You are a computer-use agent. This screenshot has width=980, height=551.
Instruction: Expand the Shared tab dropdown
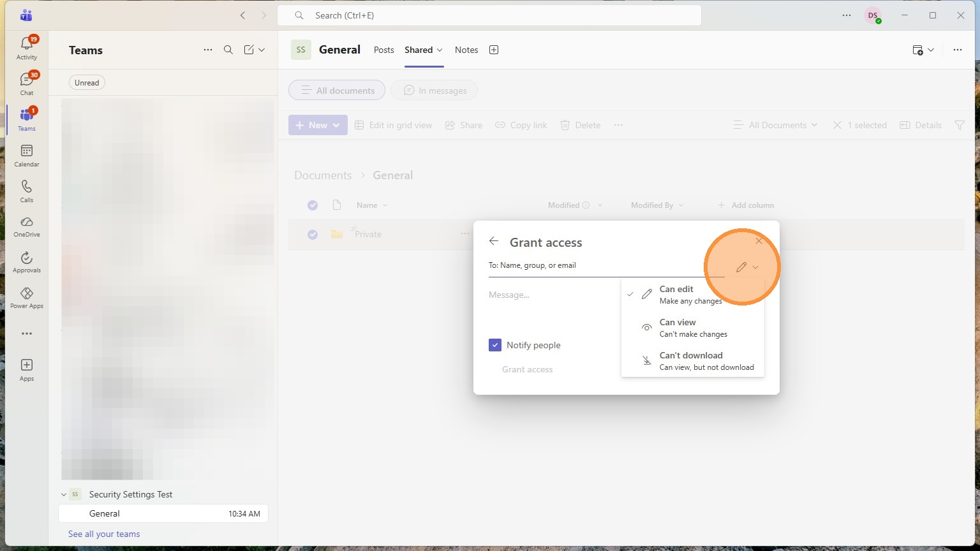(x=440, y=50)
